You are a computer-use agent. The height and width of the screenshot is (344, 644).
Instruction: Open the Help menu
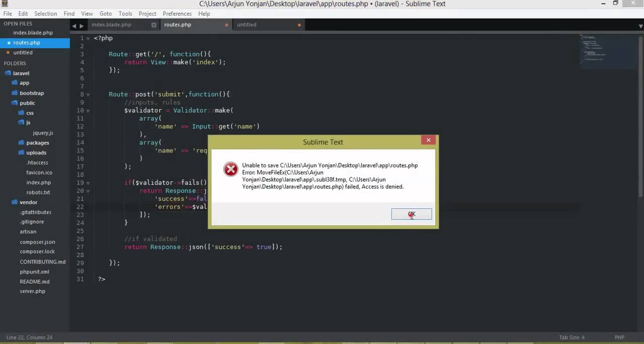[204, 14]
